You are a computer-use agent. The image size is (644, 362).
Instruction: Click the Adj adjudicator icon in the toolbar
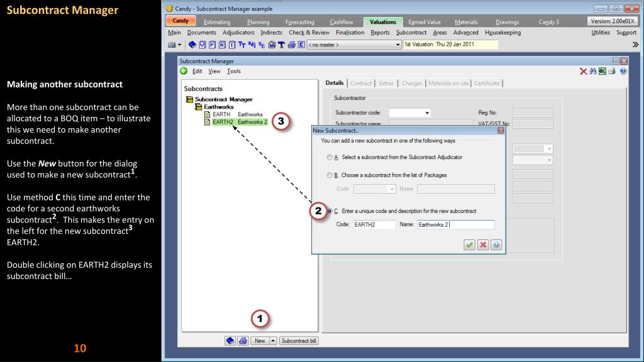pyautogui.click(x=252, y=45)
